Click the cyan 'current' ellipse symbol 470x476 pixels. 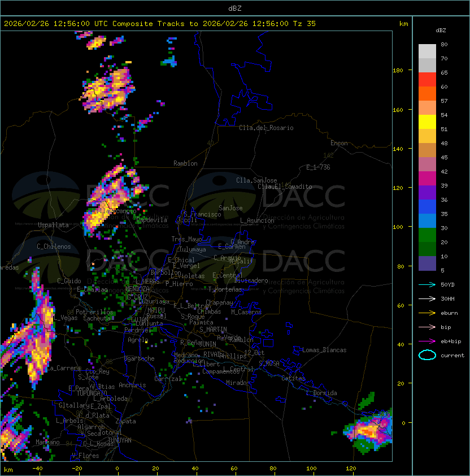point(427,355)
